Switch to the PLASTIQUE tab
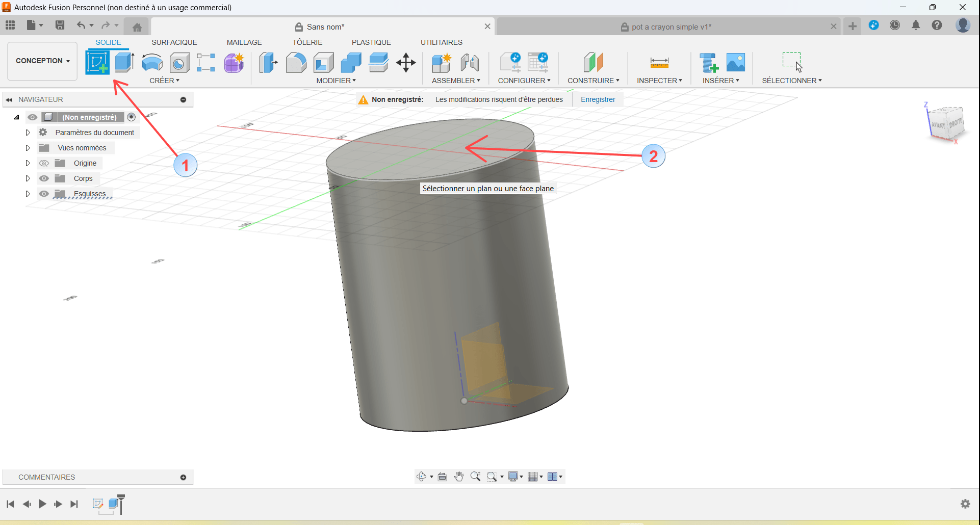The image size is (980, 525). tap(371, 42)
